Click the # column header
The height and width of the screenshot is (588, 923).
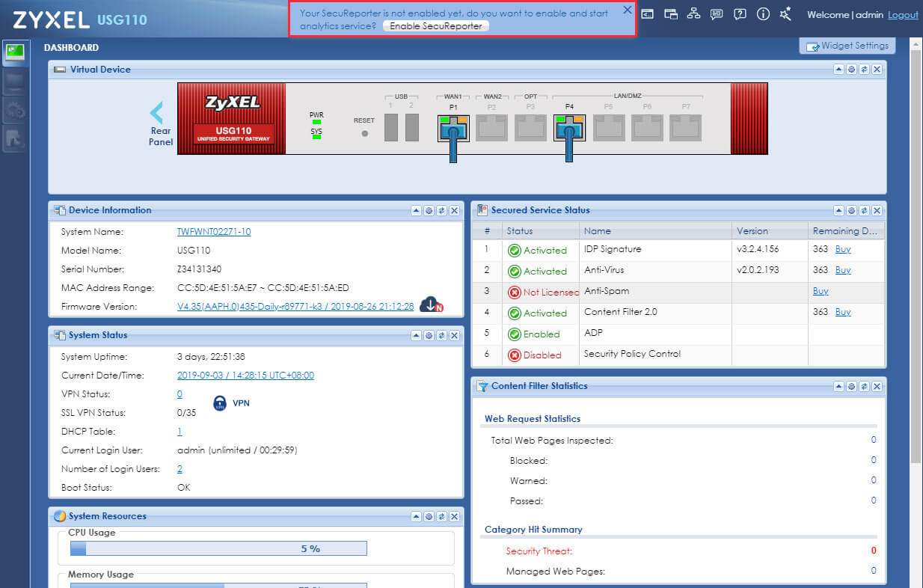click(487, 231)
